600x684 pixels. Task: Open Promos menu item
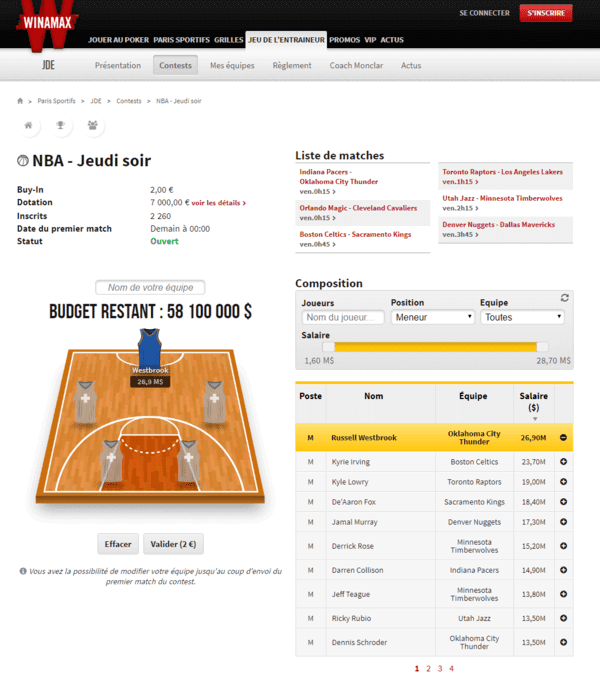click(x=345, y=40)
